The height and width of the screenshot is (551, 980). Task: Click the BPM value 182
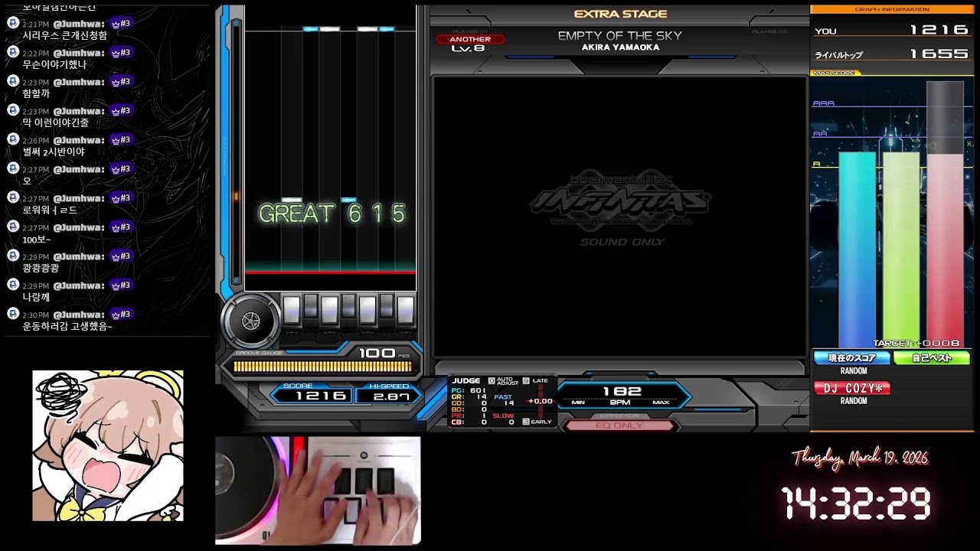622,391
